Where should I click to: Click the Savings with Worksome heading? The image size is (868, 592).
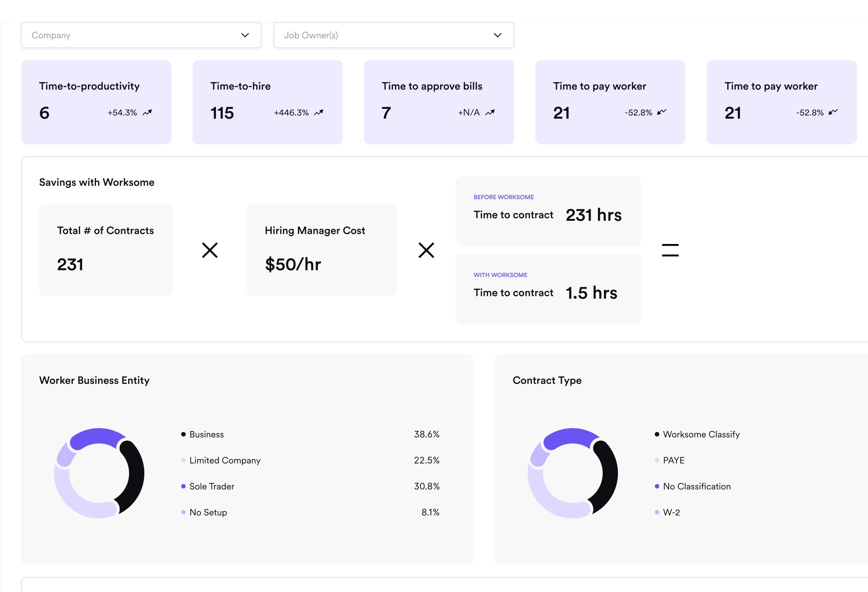click(x=97, y=182)
